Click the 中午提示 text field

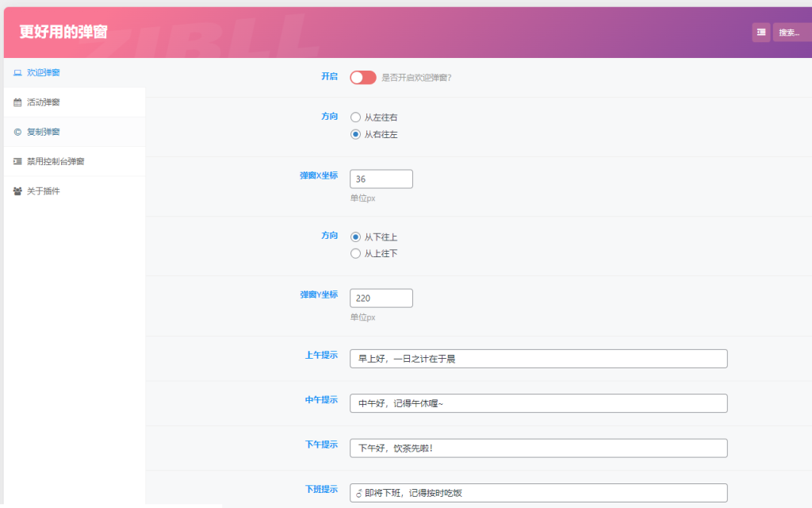tap(538, 403)
